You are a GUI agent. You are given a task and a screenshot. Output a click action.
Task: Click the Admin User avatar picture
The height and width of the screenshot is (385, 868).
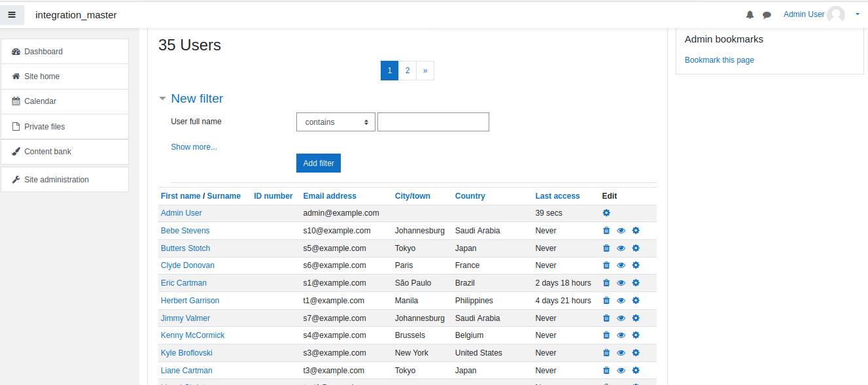836,14
